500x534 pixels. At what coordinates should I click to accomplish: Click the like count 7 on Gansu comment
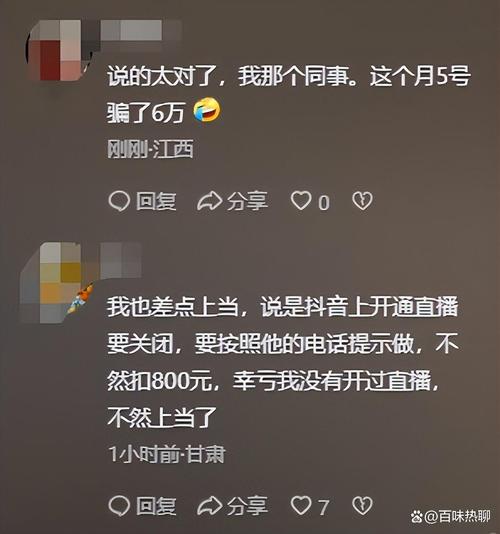(324, 507)
